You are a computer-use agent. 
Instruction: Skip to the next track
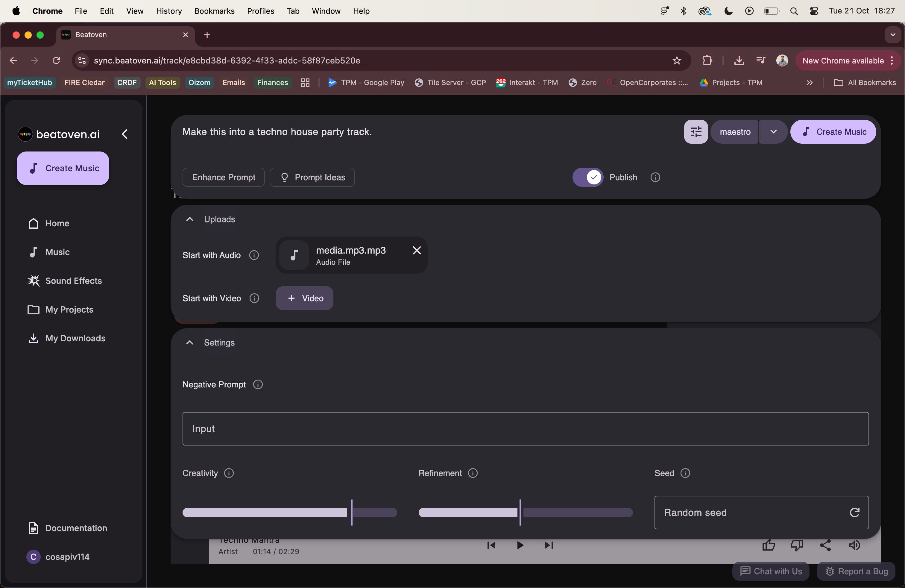pyautogui.click(x=548, y=545)
